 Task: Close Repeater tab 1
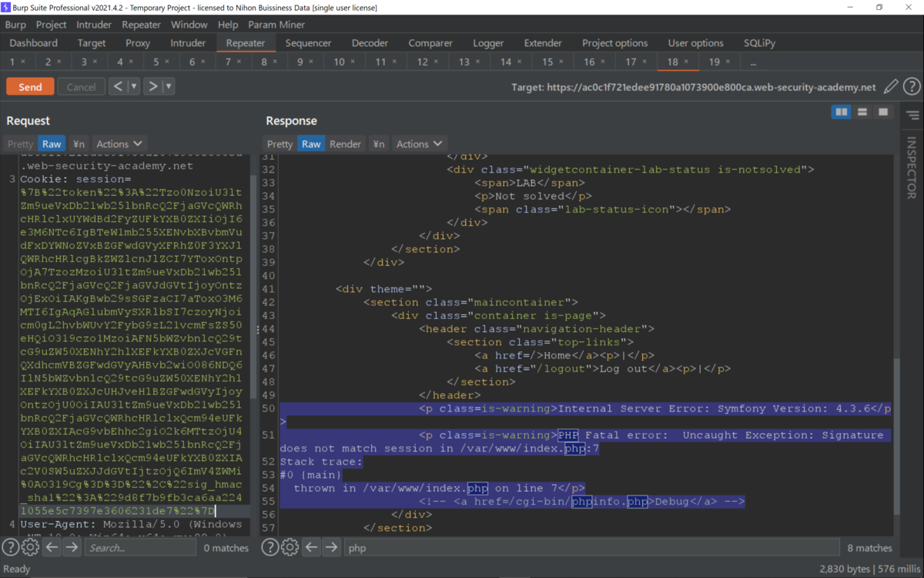pyautogui.click(x=23, y=62)
